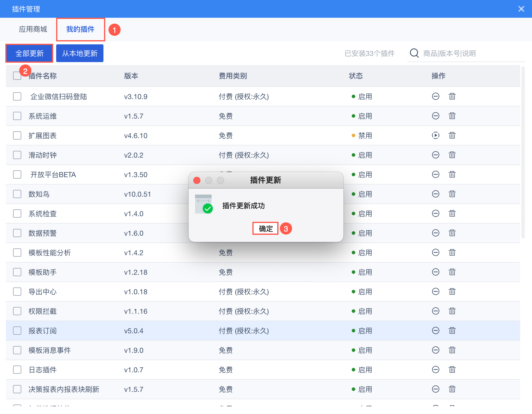Click the plugin list vertical scrollbar
Image resolution: width=532 pixels, height=414 pixels.
(523, 152)
